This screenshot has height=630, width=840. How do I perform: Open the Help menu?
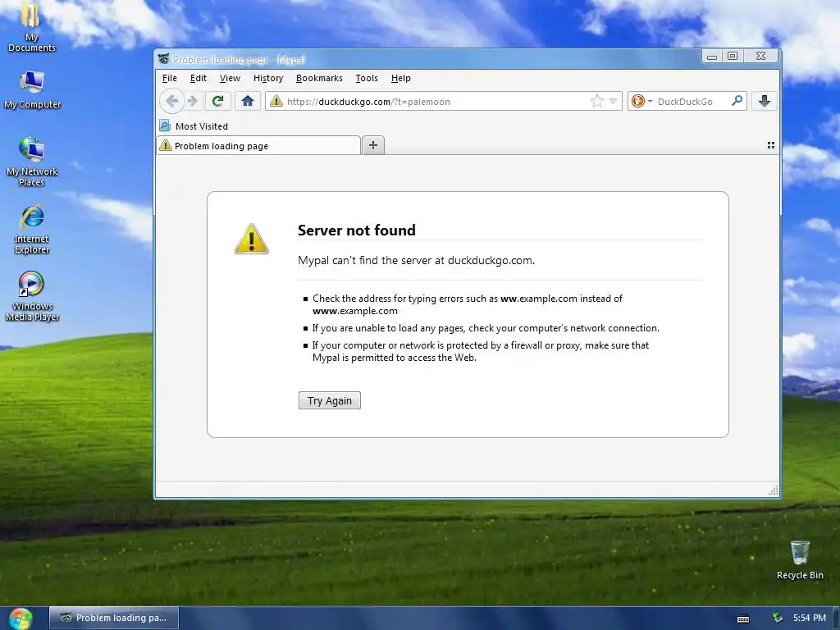point(400,78)
